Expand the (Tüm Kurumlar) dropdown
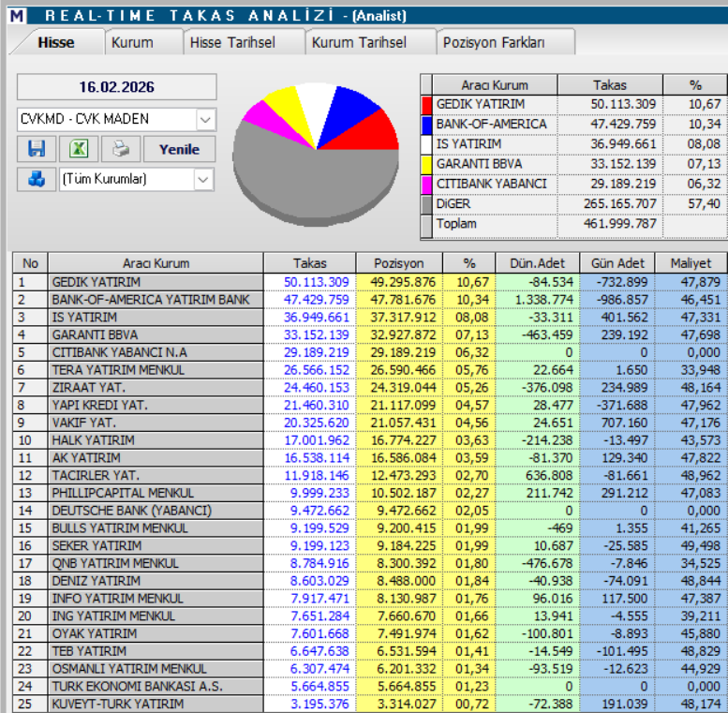 (x=203, y=179)
